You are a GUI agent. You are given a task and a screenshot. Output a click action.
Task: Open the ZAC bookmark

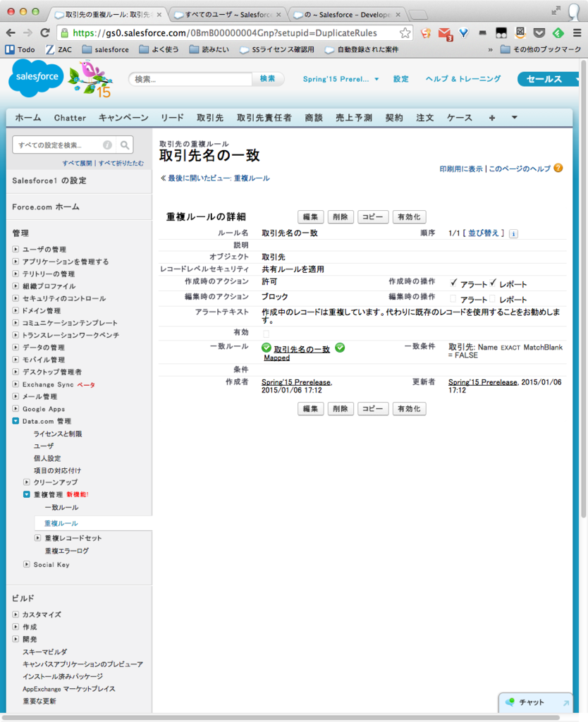(59, 49)
